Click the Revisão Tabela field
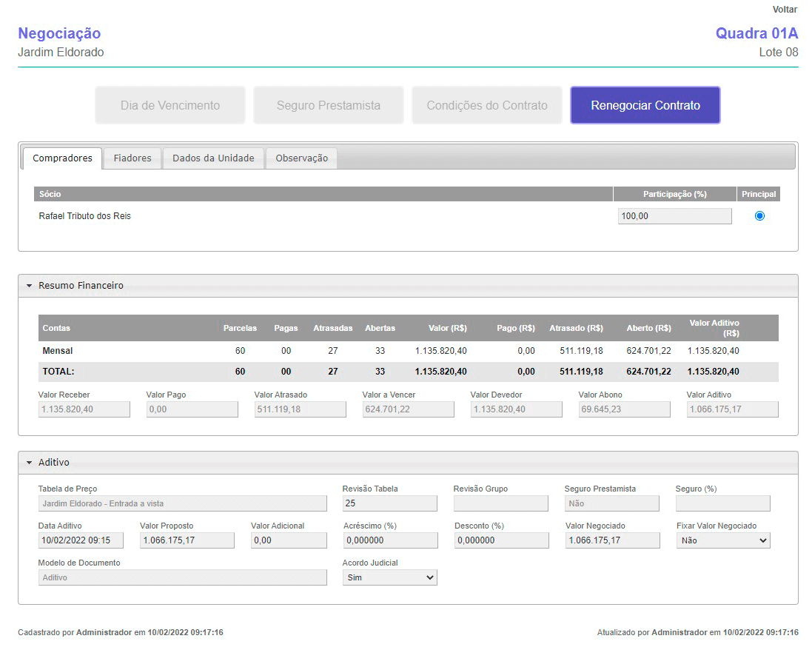 389,503
